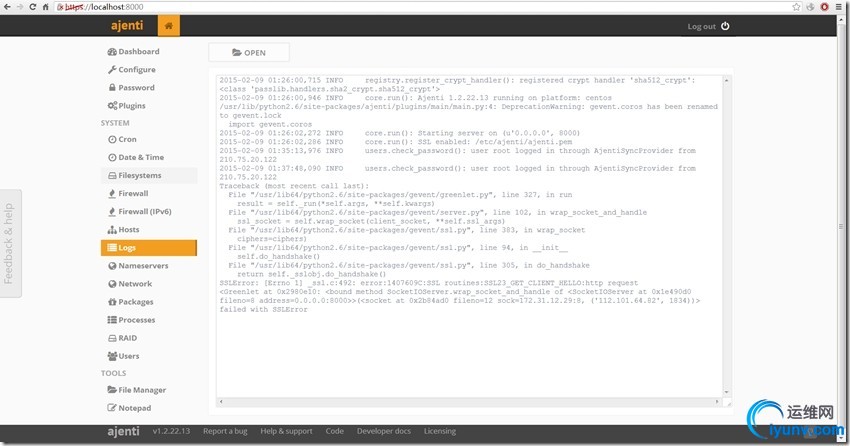This screenshot has height=446, width=850.
Task: Open the Help & support footer link
Action: [x=286, y=431]
